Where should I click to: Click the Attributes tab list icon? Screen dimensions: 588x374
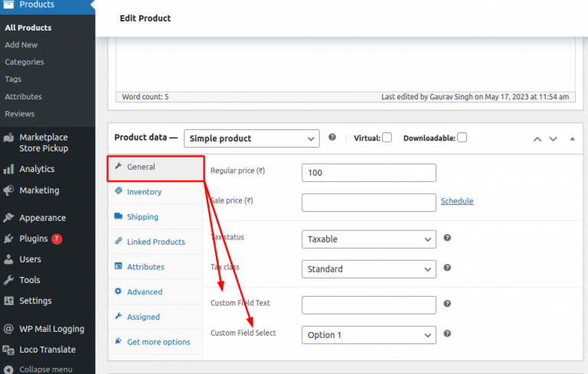coord(119,266)
